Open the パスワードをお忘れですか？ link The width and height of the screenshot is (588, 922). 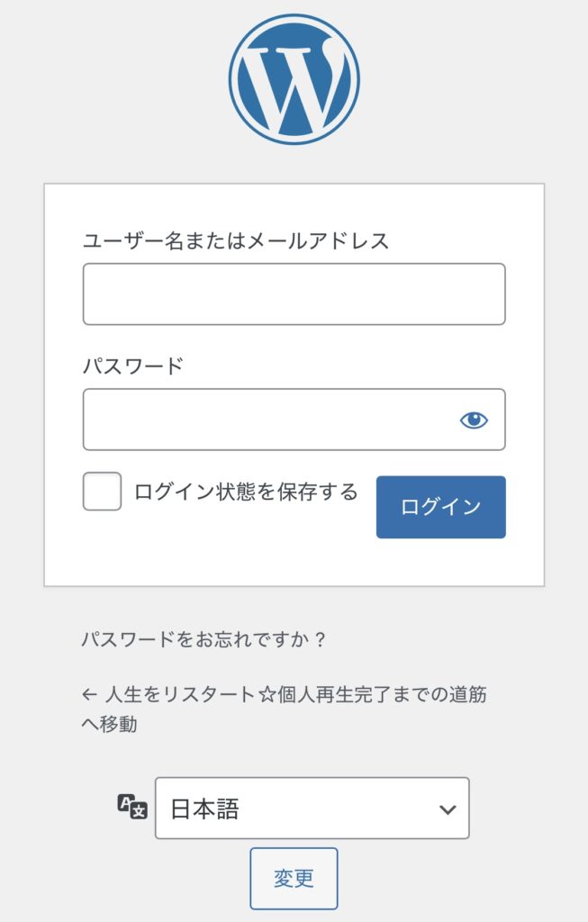[x=204, y=640]
